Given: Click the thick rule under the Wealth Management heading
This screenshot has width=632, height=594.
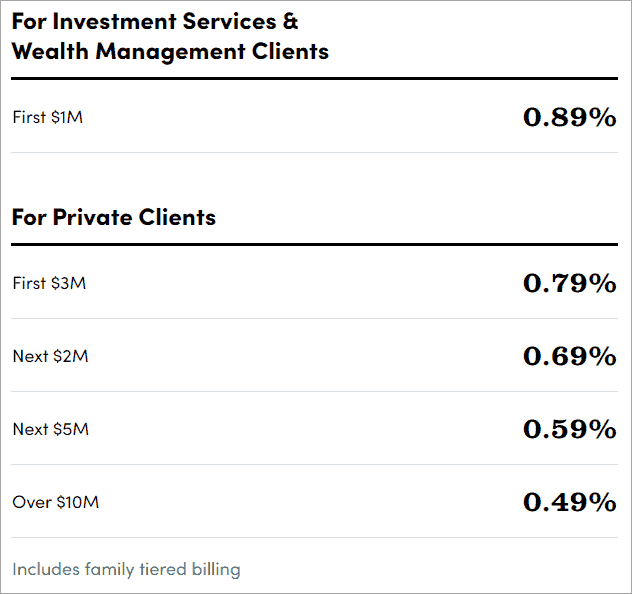Looking at the screenshot, I should tap(315, 78).
